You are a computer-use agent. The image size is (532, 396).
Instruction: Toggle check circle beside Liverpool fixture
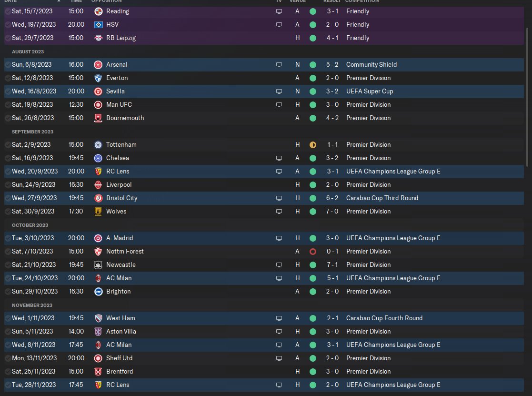point(8,184)
